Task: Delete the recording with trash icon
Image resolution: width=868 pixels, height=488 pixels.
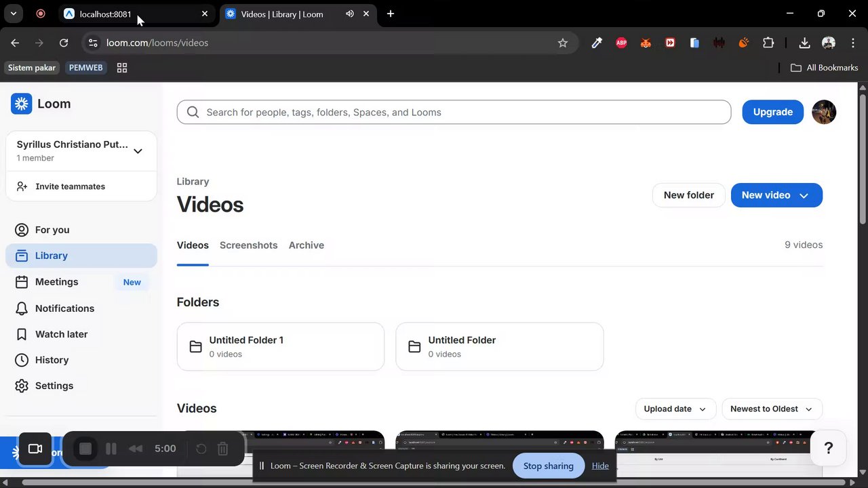Action: (222, 449)
